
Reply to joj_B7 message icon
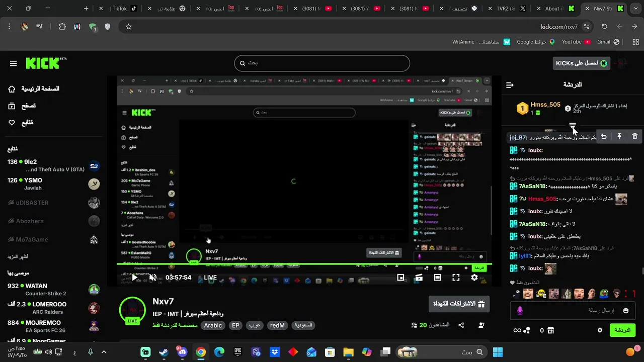(604, 136)
